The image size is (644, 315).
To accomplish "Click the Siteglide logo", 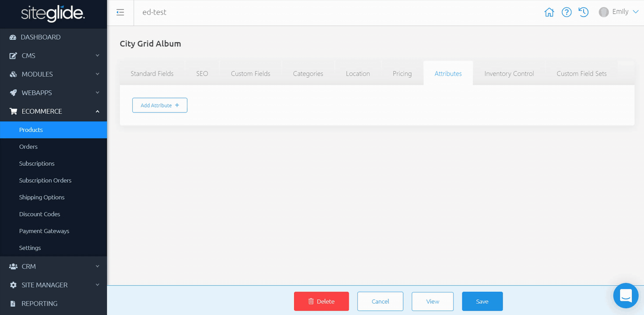I will pos(53,14).
